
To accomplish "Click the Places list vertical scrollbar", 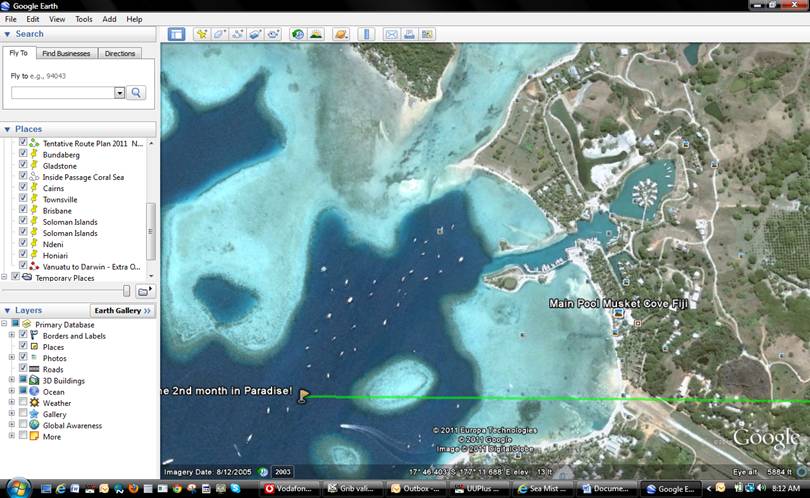I will pos(151,232).
